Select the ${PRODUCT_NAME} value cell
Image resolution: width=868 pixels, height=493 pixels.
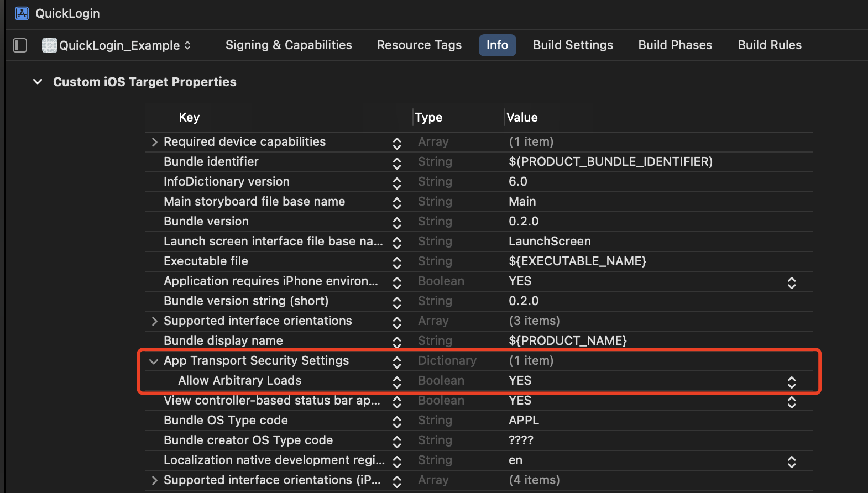568,340
